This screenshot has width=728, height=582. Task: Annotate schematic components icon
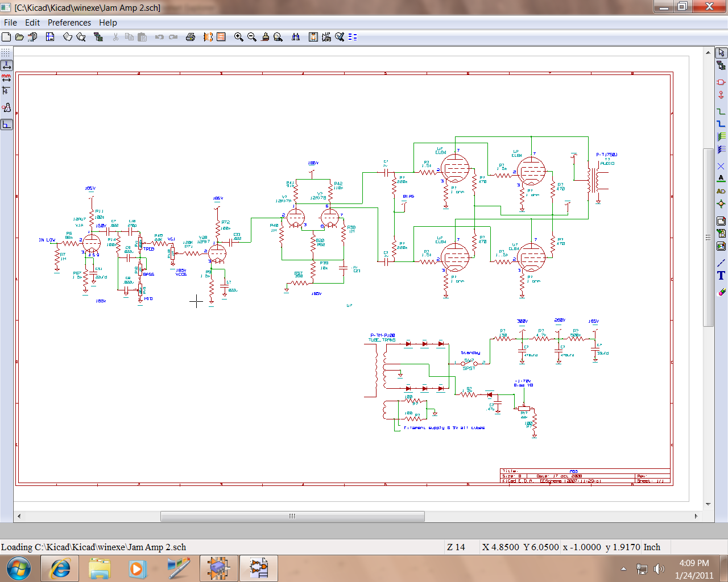click(x=326, y=37)
